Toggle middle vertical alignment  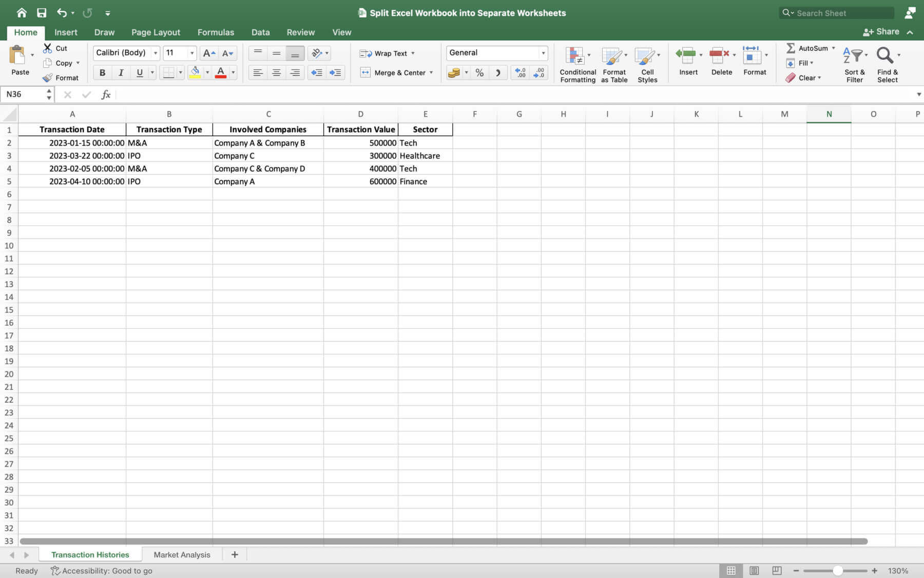point(276,53)
